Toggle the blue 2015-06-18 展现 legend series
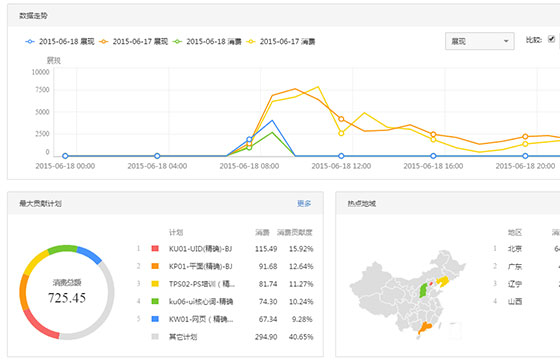The width and height of the screenshot is (560, 360). pos(60,42)
